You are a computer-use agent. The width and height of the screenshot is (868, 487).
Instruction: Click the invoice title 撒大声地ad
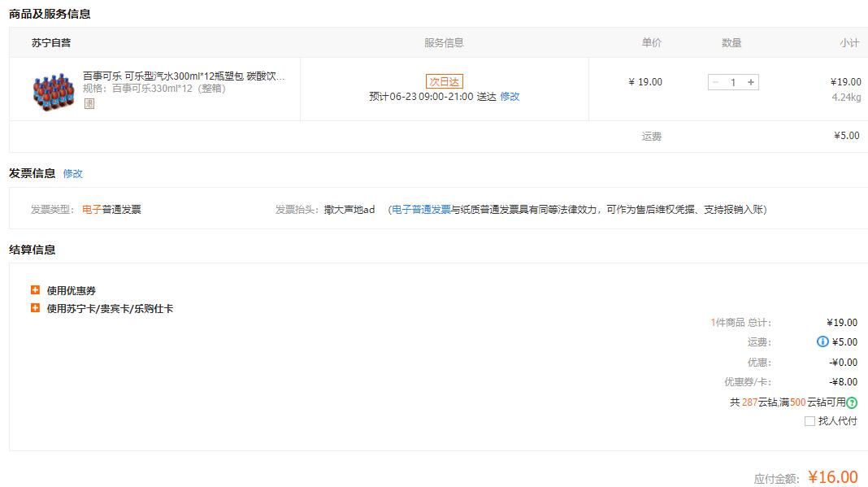(349, 210)
